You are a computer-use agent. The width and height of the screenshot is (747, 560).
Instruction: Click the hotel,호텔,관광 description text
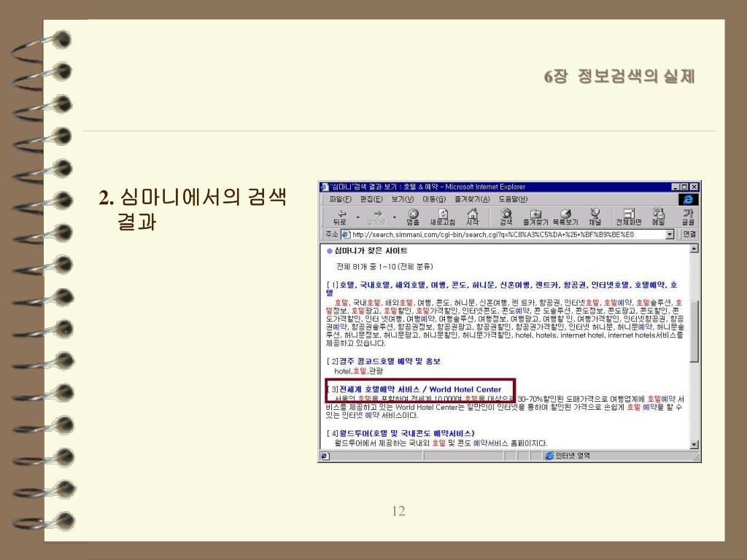pos(358,371)
